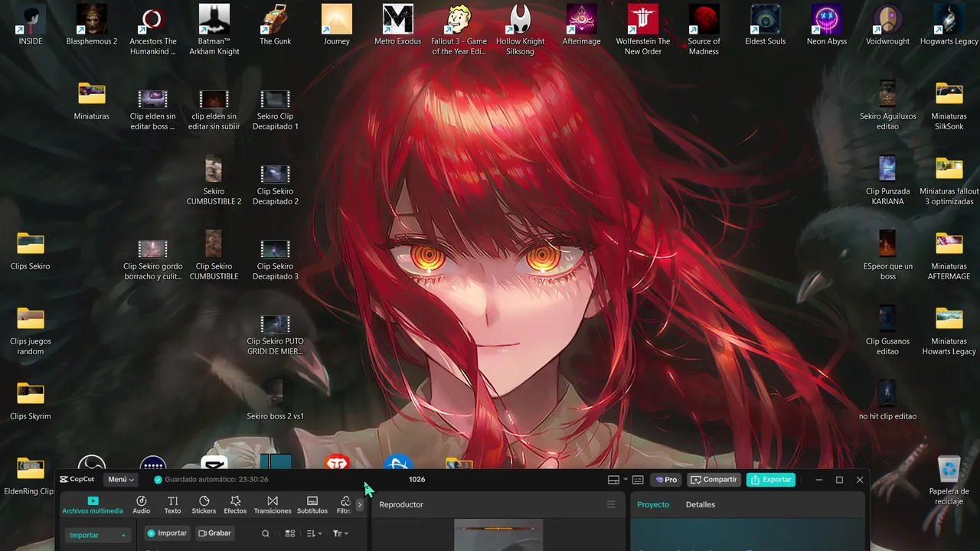Select the no hit clip editao file

pyautogui.click(x=888, y=401)
